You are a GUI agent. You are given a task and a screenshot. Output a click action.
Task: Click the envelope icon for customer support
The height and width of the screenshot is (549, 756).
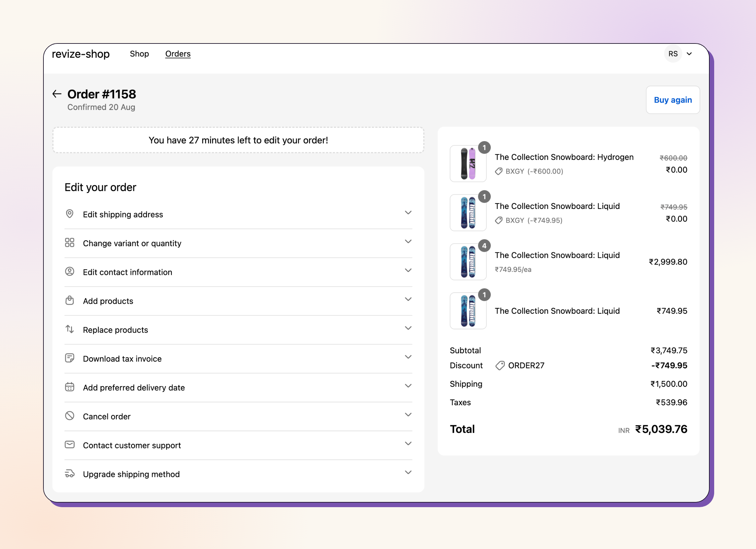point(70,445)
